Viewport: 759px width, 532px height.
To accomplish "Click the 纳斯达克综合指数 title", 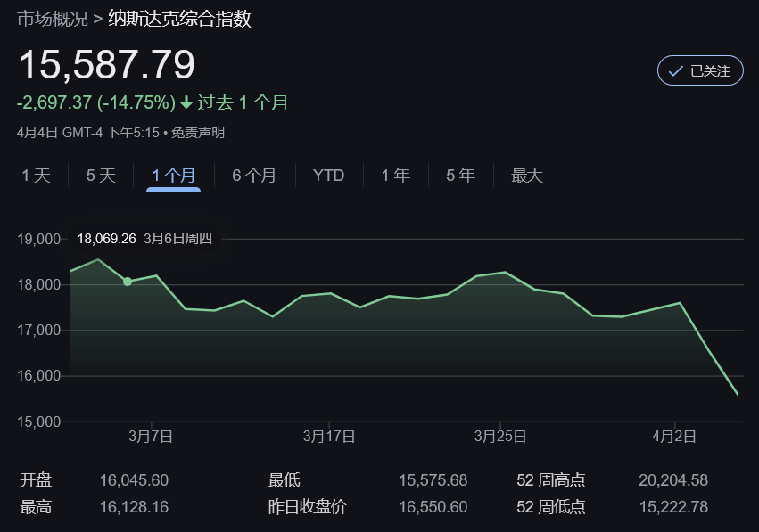I will tap(179, 19).
